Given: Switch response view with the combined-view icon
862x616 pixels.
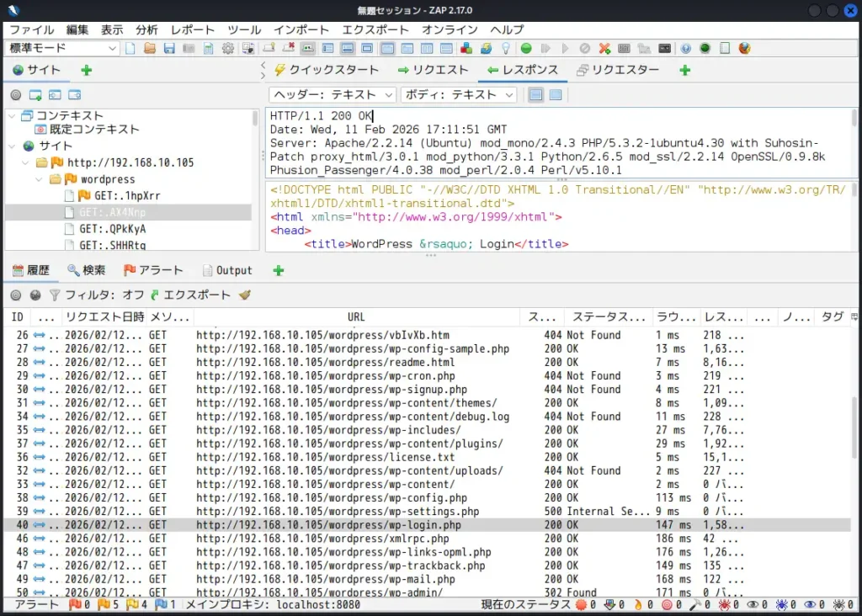Looking at the screenshot, I should point(557,93).
